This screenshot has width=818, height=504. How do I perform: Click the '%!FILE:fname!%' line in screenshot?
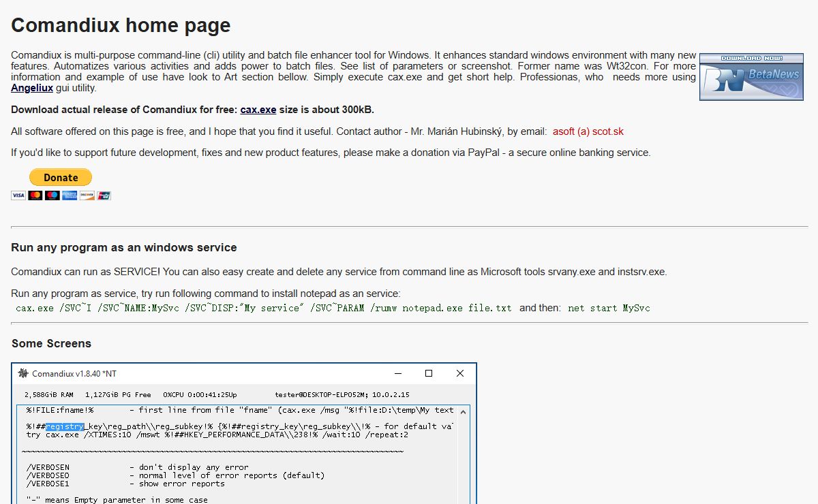pos(240,410)
